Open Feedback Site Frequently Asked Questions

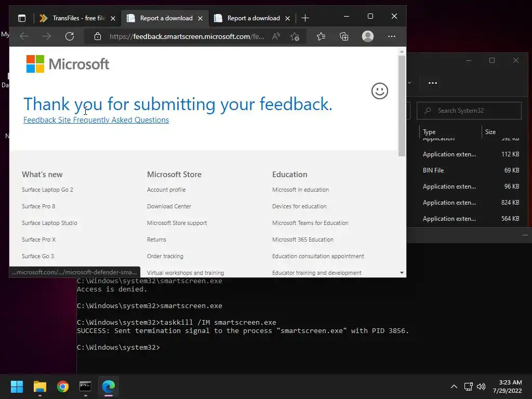pyautogui.click(x=96, y=120)
